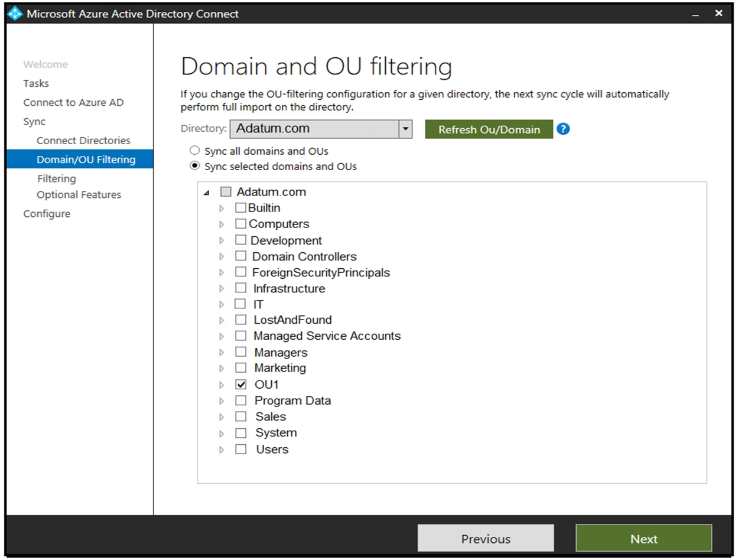Expand the Infrastructure node arrow

pos(222,288)
